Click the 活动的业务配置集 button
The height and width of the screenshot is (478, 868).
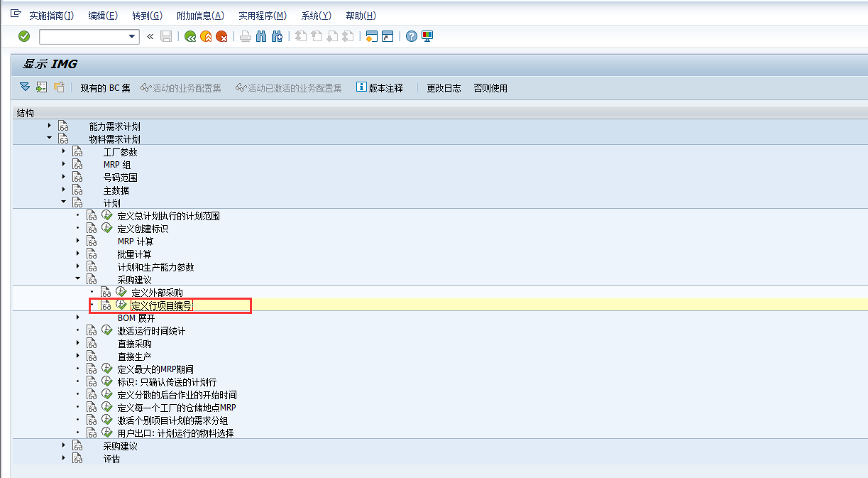click(181, 88)
